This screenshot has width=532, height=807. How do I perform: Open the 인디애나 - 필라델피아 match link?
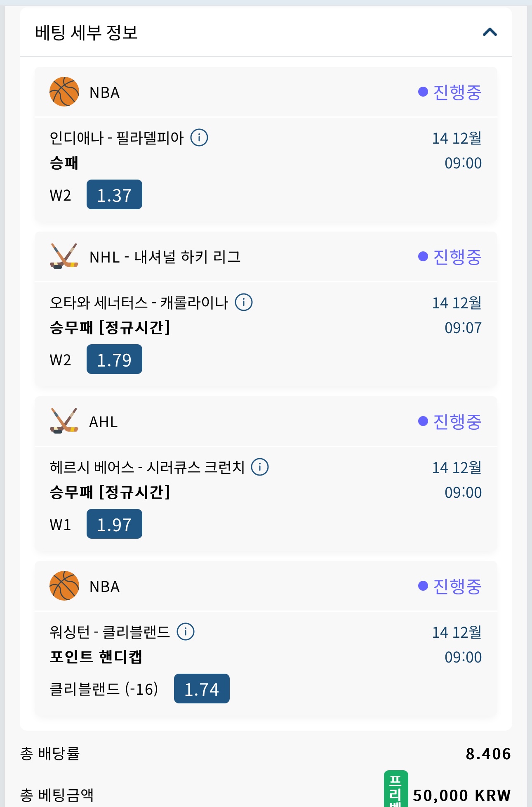click(117, 138)
